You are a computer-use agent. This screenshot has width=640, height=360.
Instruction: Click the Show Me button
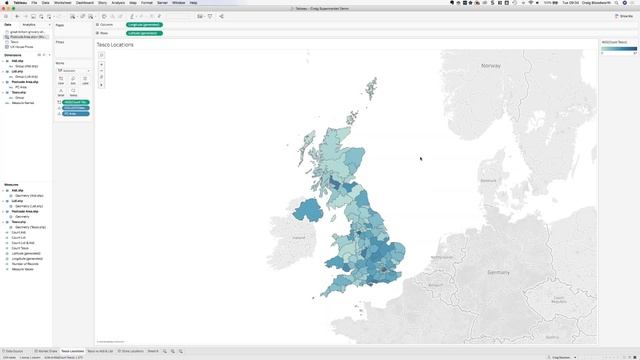(624, 16)
